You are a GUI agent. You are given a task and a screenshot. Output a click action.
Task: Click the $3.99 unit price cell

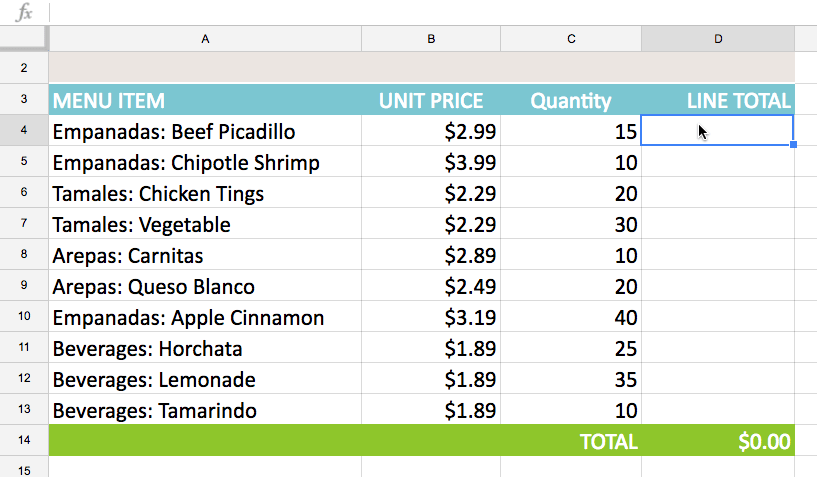pos(431,162)
